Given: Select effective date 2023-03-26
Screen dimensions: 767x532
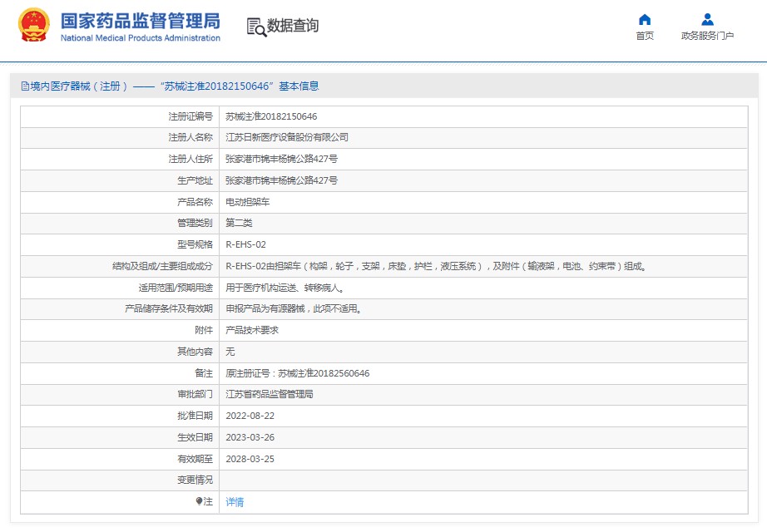Looking at the screenshot, I should click(250, 437).
